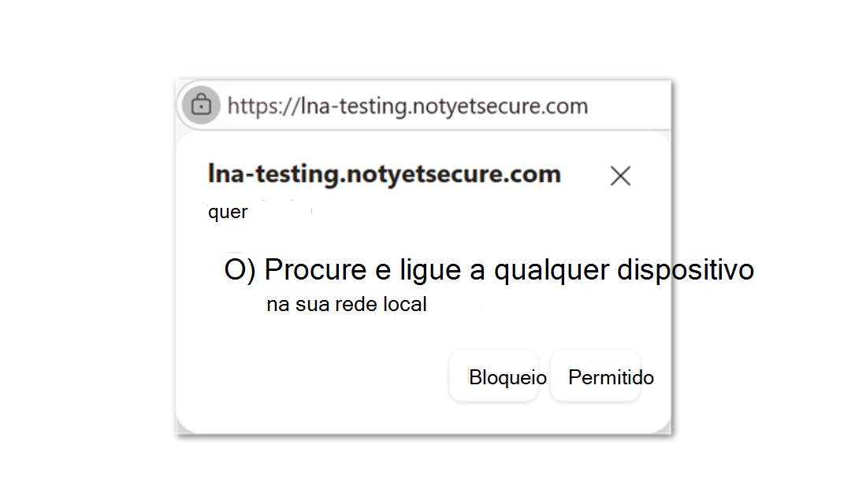
Task: Click the text na sua rede local
Action: [x=347, y=304]
